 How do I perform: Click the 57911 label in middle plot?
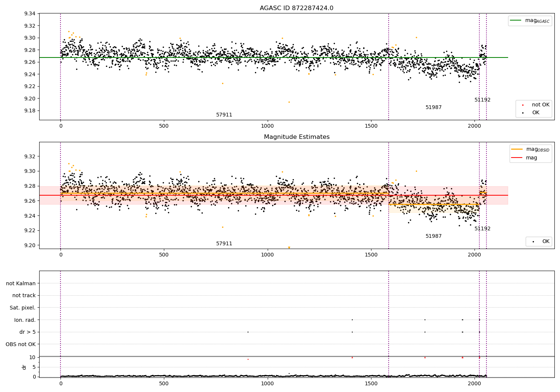pyautogui.click(x=224, y=244)
